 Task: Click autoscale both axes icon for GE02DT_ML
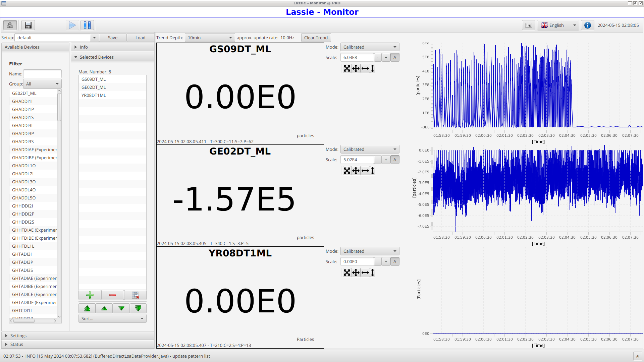click(x=347, y=171)
